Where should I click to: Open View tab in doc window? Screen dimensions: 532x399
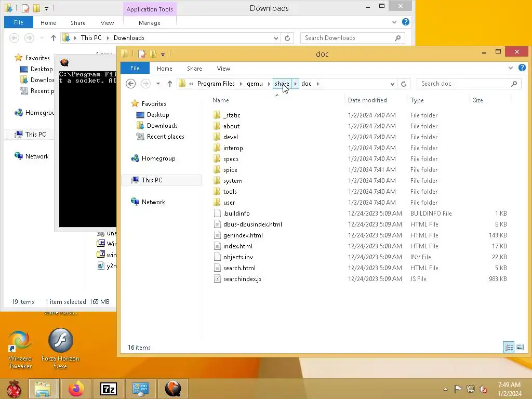[x=223, y=69]
